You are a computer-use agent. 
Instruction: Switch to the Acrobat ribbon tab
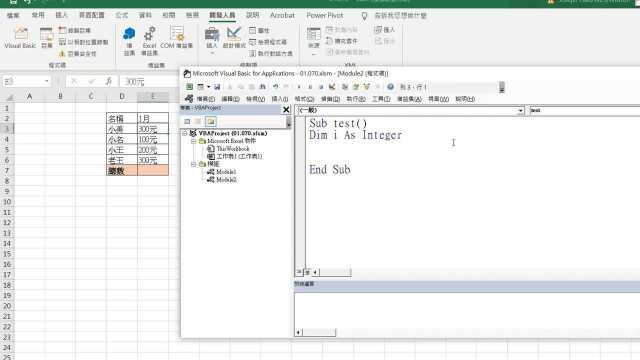[x=282, y=15]
